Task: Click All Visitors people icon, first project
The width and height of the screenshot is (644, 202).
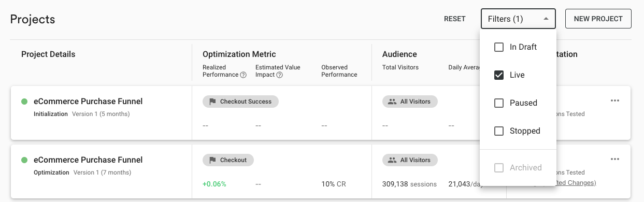Action: pos(392,102)
